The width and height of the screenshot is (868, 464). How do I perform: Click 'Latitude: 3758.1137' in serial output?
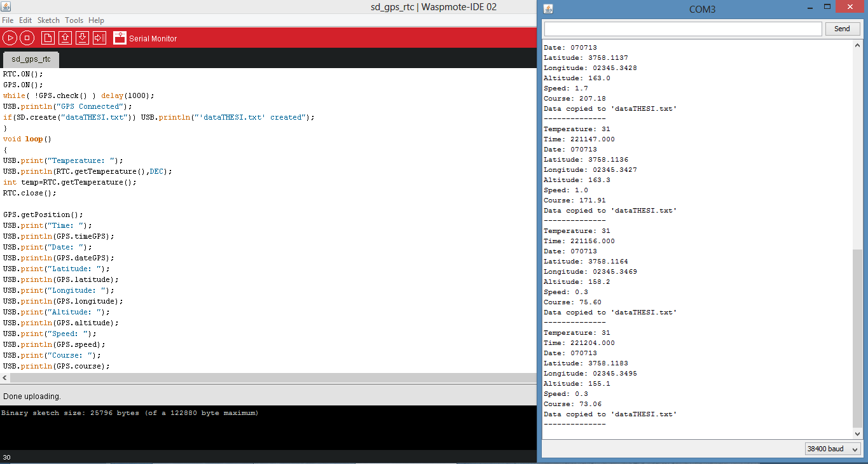(x=586, y=57)
